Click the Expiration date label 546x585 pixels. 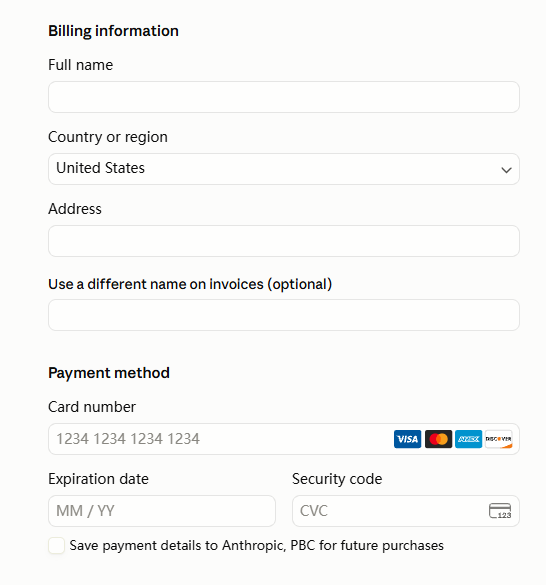[x=99, y=479]
